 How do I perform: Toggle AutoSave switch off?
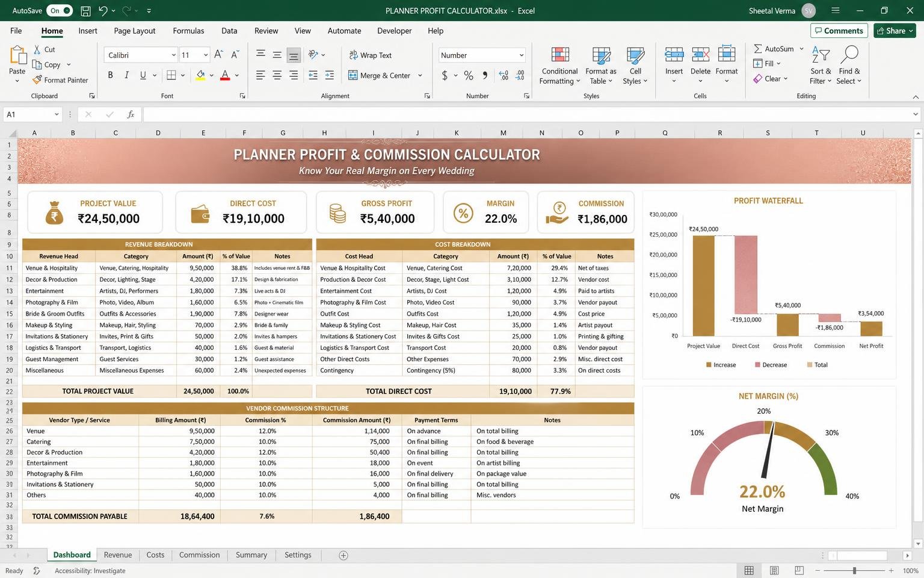(60, 11)
